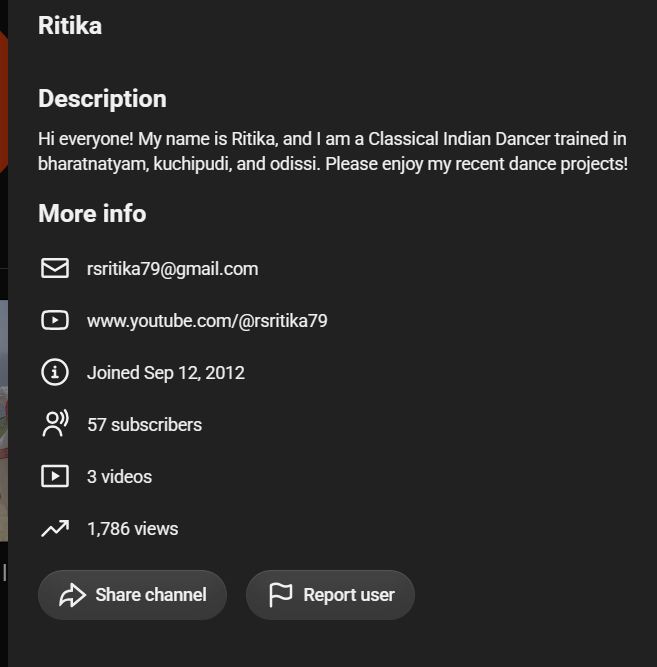Viewport: 657px width, 667px height.
Task: Click the trending arrow views icon
Action: pos(55,529)
